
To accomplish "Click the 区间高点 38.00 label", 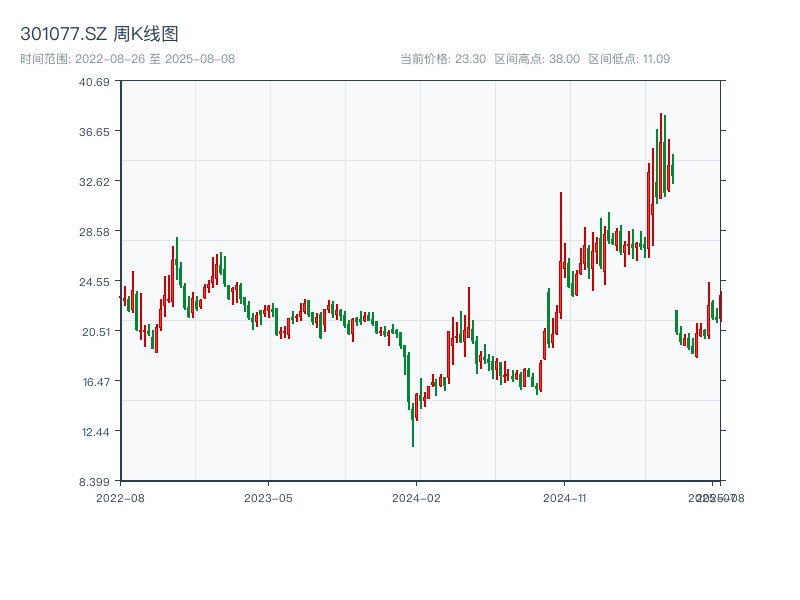I will [x=537, y=59].
